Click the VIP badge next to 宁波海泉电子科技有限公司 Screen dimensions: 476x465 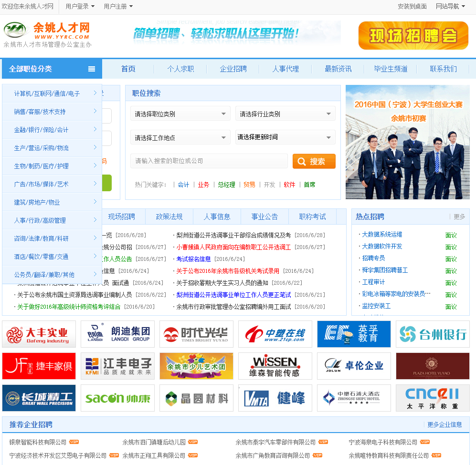(425, 442)
